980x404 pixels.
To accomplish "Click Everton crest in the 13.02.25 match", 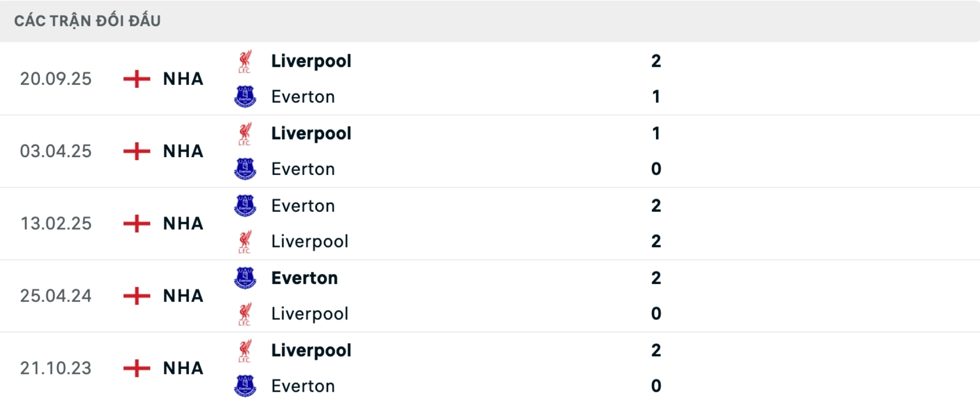I will point(245,206).
